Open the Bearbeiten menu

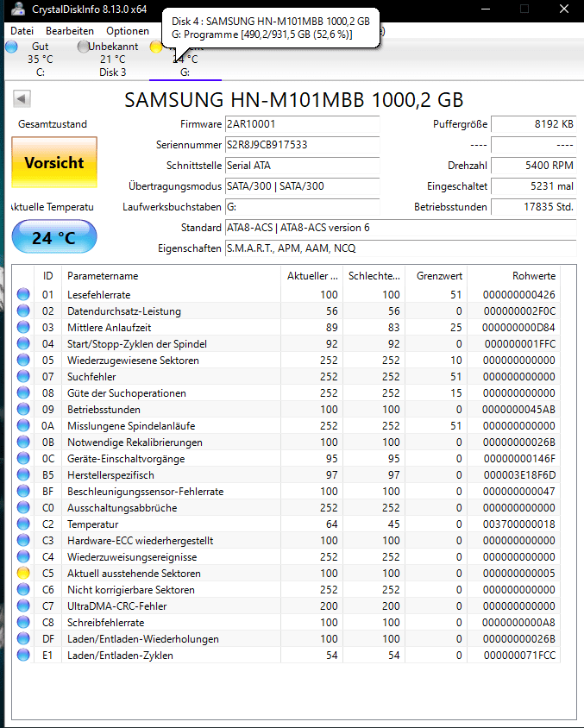pyautogui.click(x=70, y=31)
